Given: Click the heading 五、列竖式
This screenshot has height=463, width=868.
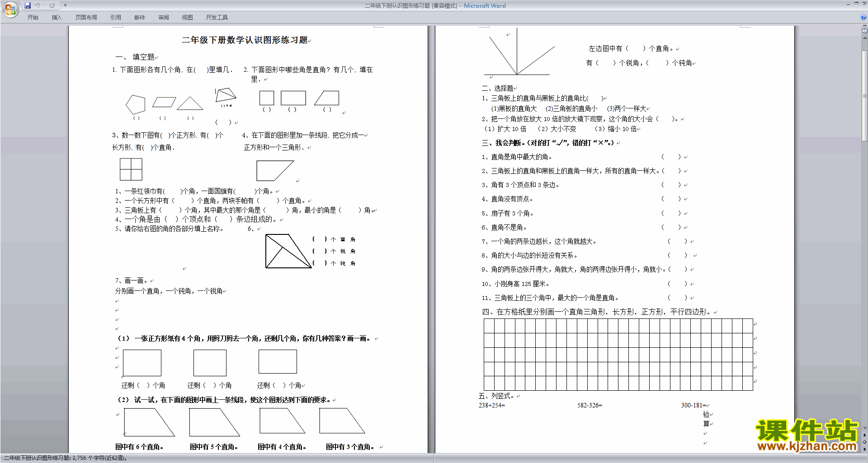Looking at the screenshot, I should point(497,396).
